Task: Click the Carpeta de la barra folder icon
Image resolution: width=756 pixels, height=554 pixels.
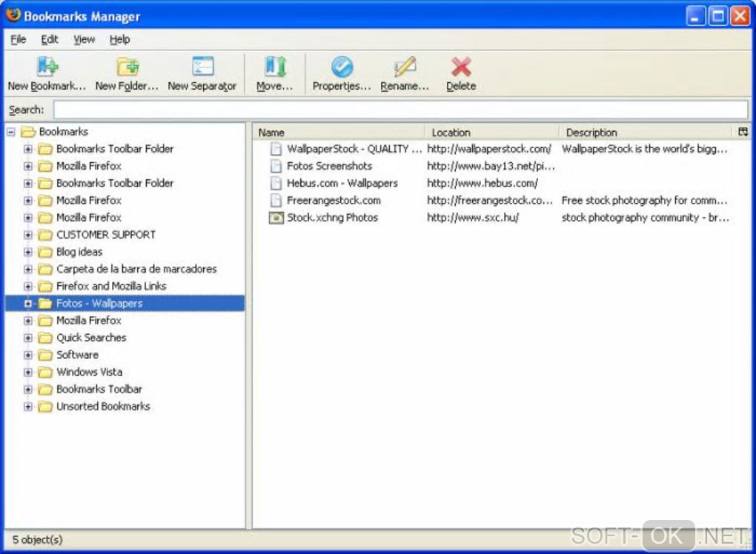Action: [45, 269]
